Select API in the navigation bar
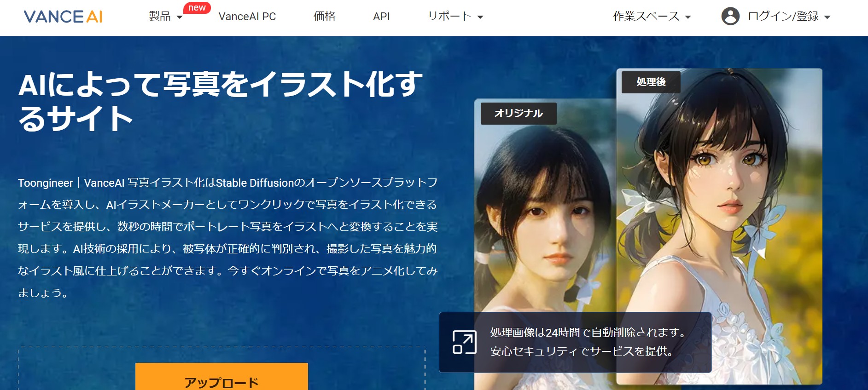Viewport: 868px width, 390px height. (381, 17)
